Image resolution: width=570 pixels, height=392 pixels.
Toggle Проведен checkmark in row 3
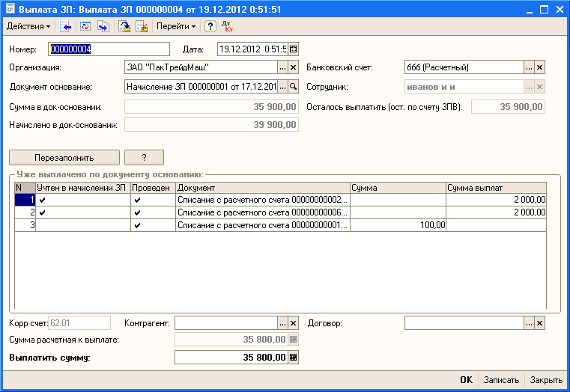(x=137, y=225)
